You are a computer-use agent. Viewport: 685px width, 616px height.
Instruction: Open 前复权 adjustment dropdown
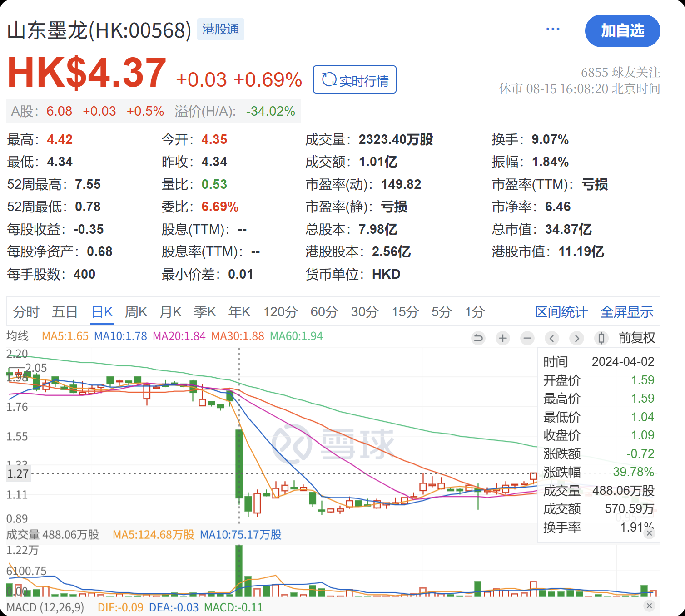click(637, 338)
